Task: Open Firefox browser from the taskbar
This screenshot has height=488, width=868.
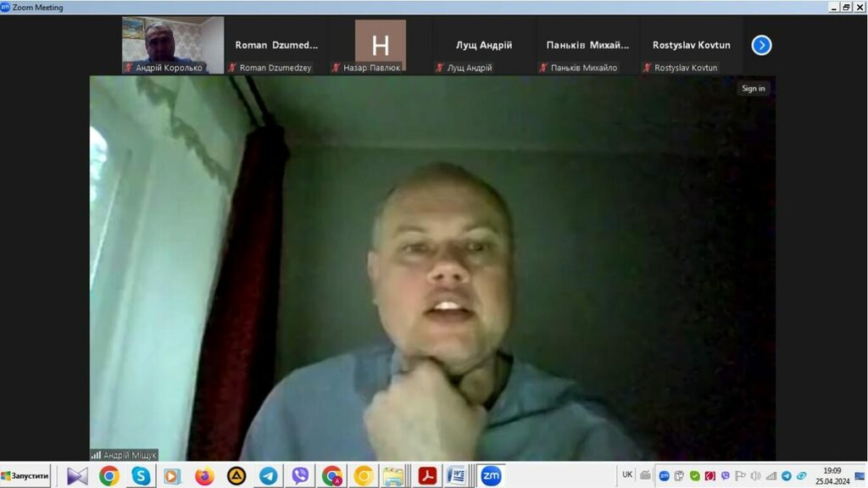Action: point(204,476)
